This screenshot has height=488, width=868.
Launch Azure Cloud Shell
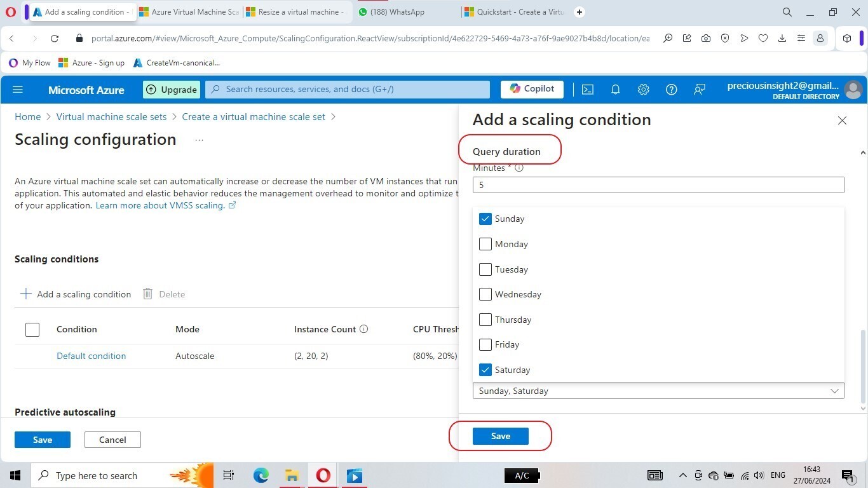pyautogui.click(x=588, y=90)
